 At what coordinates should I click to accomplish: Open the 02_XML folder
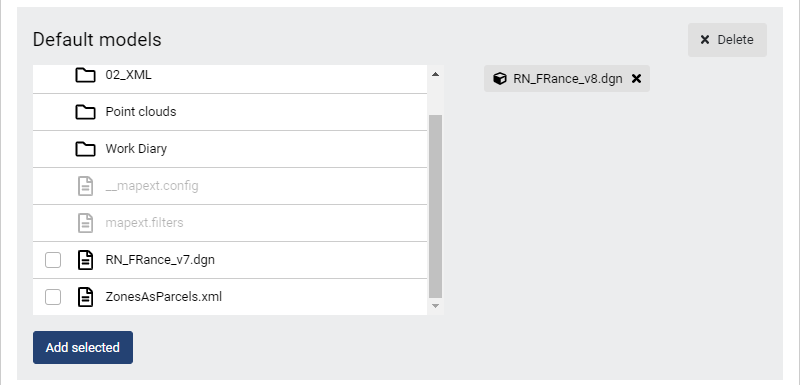click(230, 75)
